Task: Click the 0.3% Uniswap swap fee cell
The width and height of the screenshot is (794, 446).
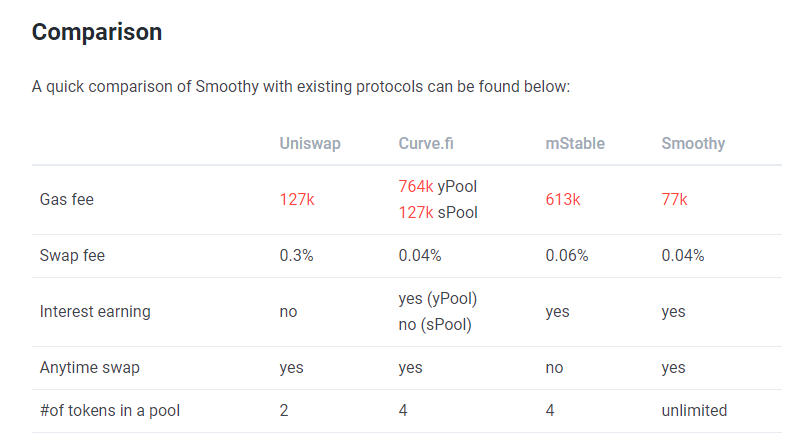Action: 297,255
